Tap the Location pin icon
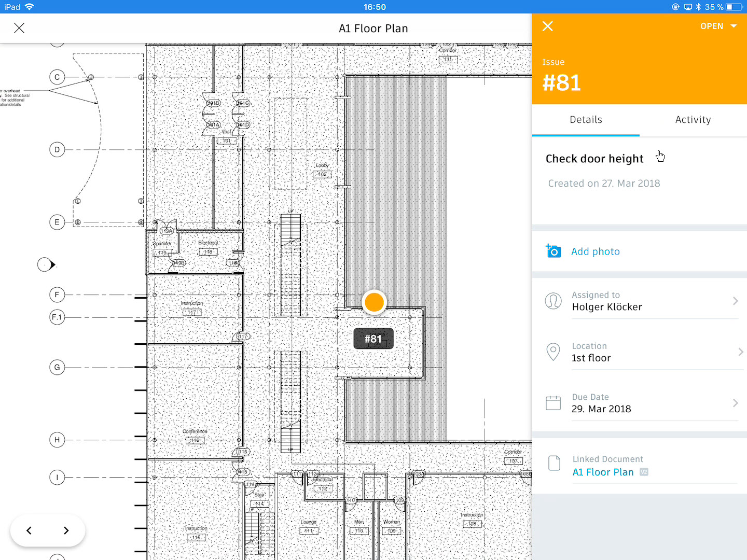Screen dimensions: 747x560 click(x=553, y=352)
